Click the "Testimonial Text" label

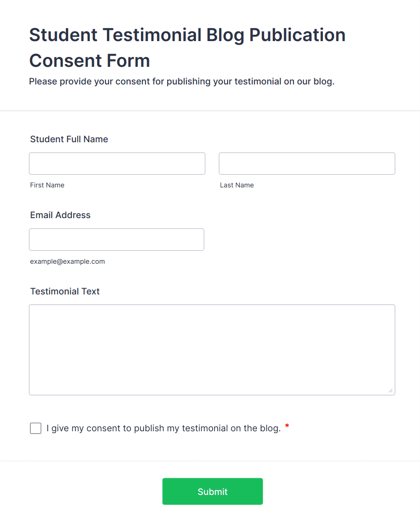pos(65,291)
